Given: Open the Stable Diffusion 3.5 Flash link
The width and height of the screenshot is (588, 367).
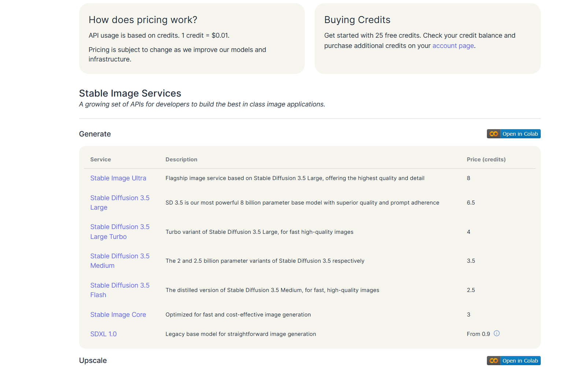Looking at the screenshot, I should [x=120, y=290].
